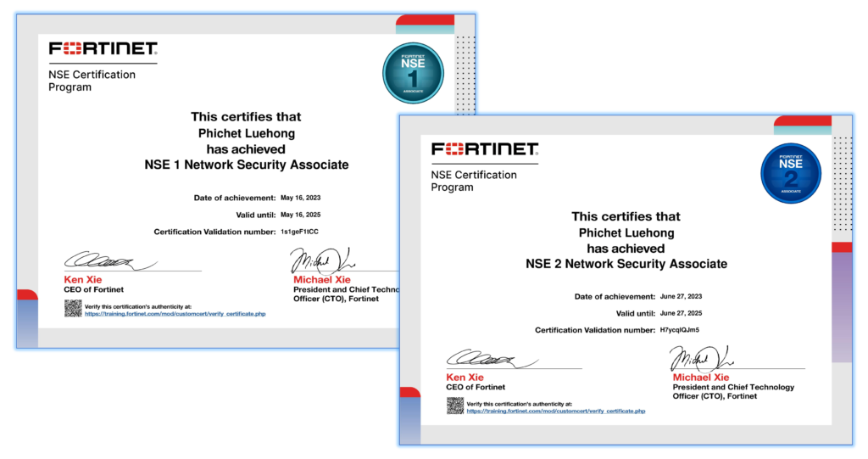Click the NSE 2 Associate badge
Viewport: 868px width, 459px height.
(x=791, y=174)
